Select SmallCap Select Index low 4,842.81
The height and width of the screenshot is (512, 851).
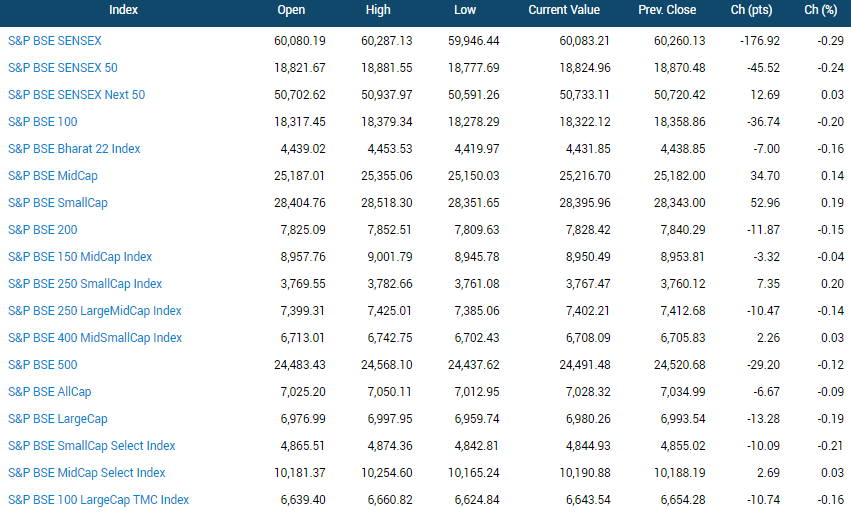(x=477, y=446)
